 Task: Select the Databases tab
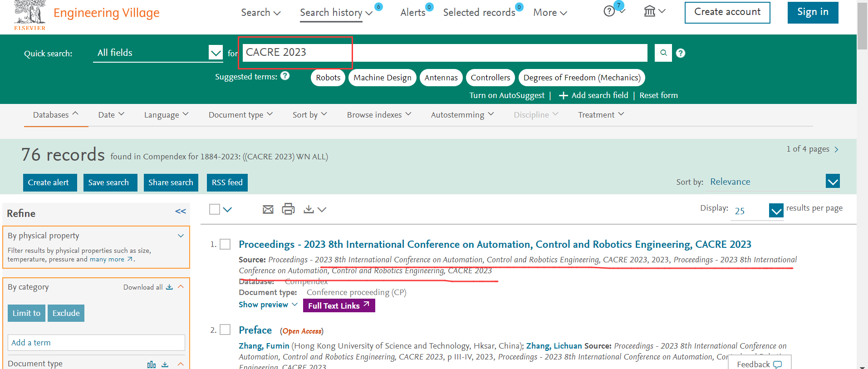click(56, 115)
